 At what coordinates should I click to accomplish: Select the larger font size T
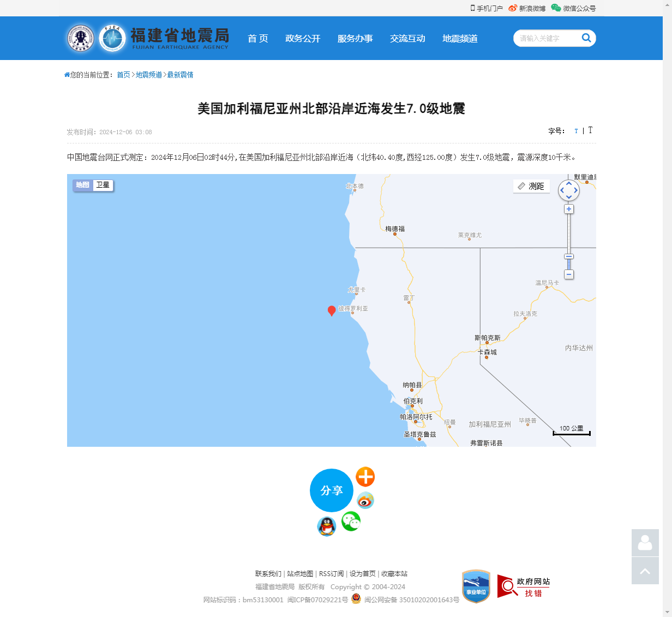[590, 130]
